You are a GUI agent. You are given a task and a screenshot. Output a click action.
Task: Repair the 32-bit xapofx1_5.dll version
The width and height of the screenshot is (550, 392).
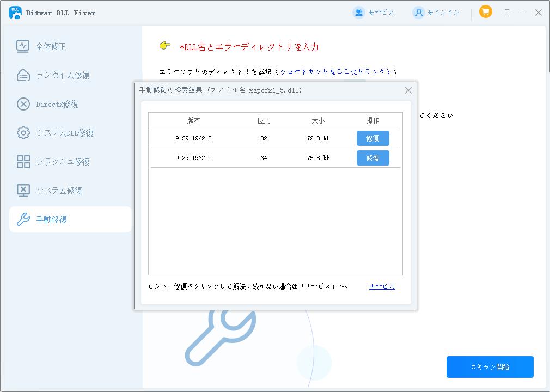pyautogui.click(x=373, y=138)
